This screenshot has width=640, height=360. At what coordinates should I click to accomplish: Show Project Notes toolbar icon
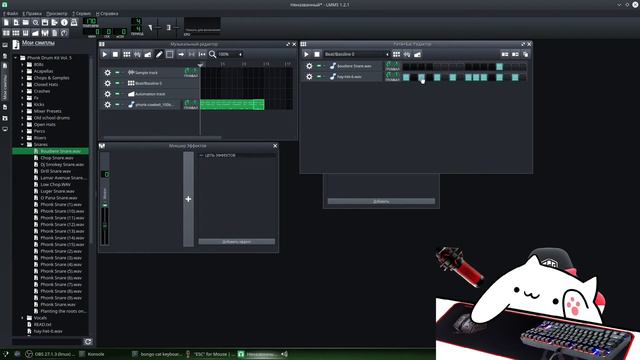(x=55, y=33)
